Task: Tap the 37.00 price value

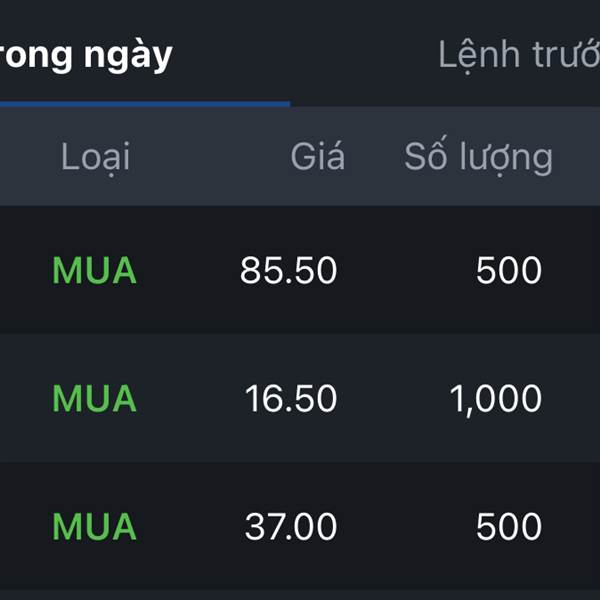Action: point(291,527)
